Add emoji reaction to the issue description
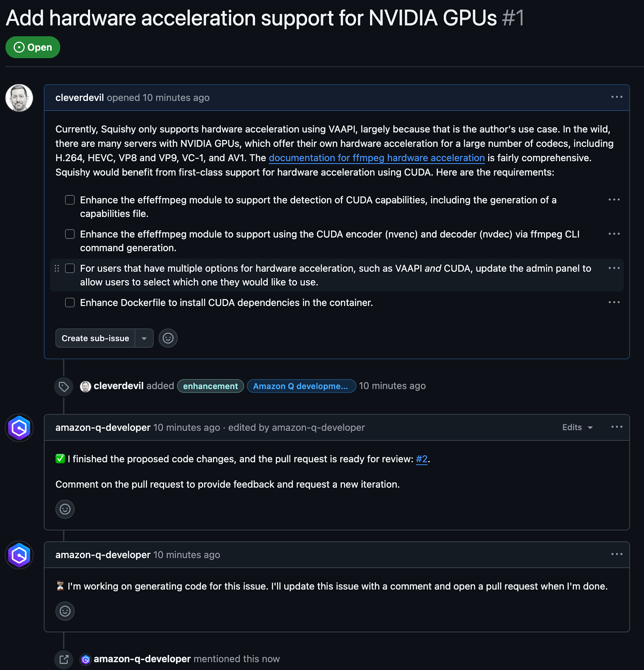This screenshot has height=670, width=644. click(x=168, y=338)
